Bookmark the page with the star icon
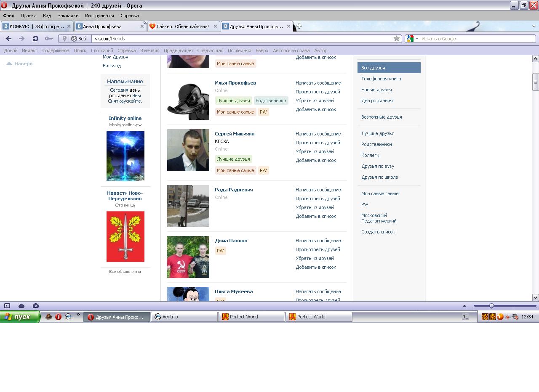Viewport: 539px width, 392px height. click(397, 39)
